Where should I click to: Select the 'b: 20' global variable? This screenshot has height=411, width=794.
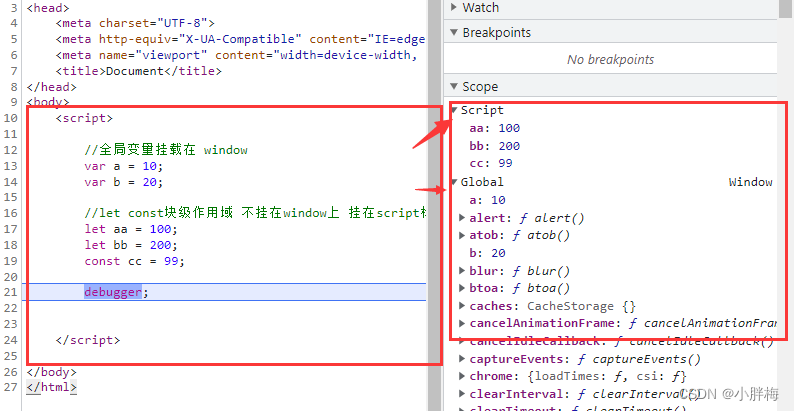pyautogui.click(x=487, y=253)
